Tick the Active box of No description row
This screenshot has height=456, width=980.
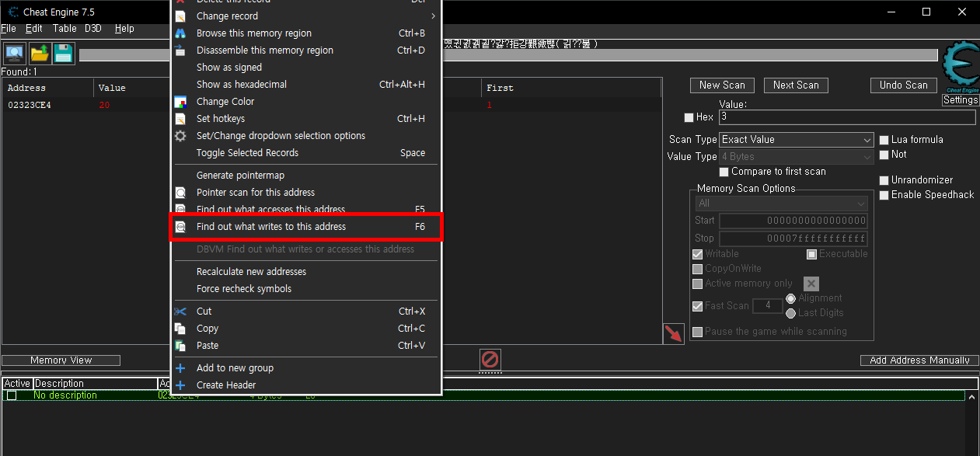[x=12, y=395]
